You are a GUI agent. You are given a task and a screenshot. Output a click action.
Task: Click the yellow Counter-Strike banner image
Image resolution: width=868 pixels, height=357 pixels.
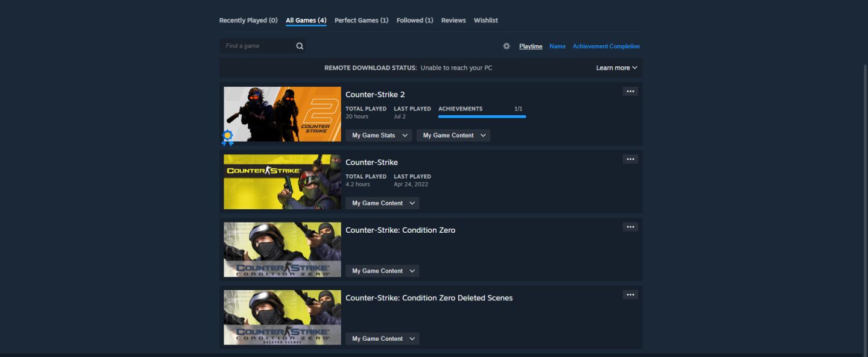coord(282,182)
